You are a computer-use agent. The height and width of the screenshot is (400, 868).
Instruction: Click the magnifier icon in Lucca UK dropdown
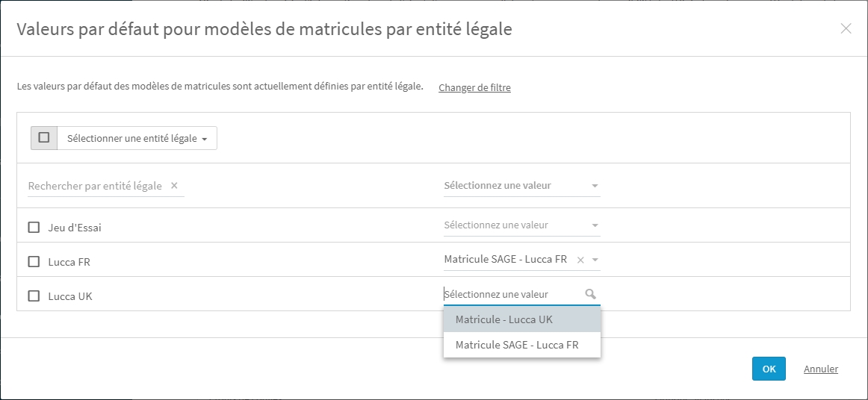click(590, 294)
